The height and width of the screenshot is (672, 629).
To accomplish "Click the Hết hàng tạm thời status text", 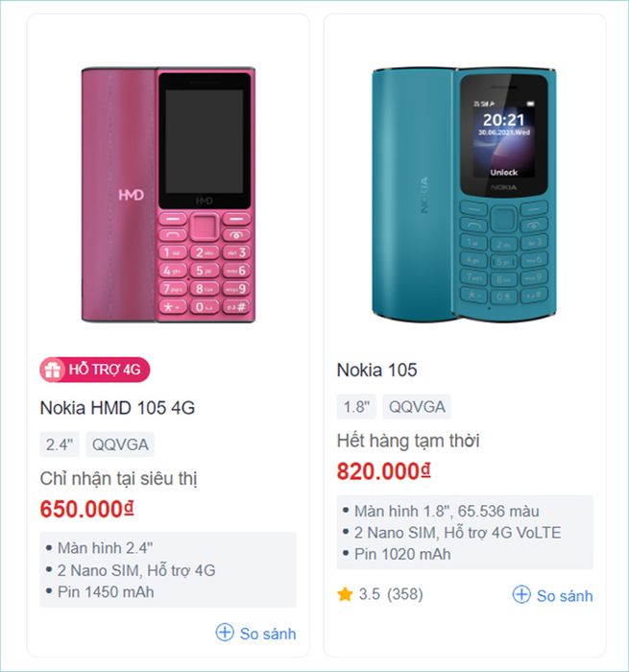I will point(408,441).
